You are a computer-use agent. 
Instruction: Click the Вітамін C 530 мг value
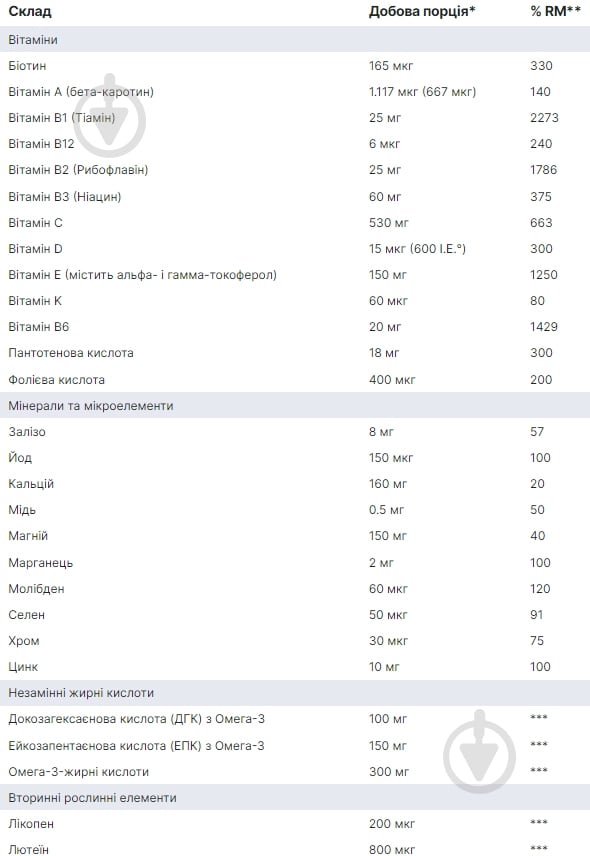coord(389,223)
